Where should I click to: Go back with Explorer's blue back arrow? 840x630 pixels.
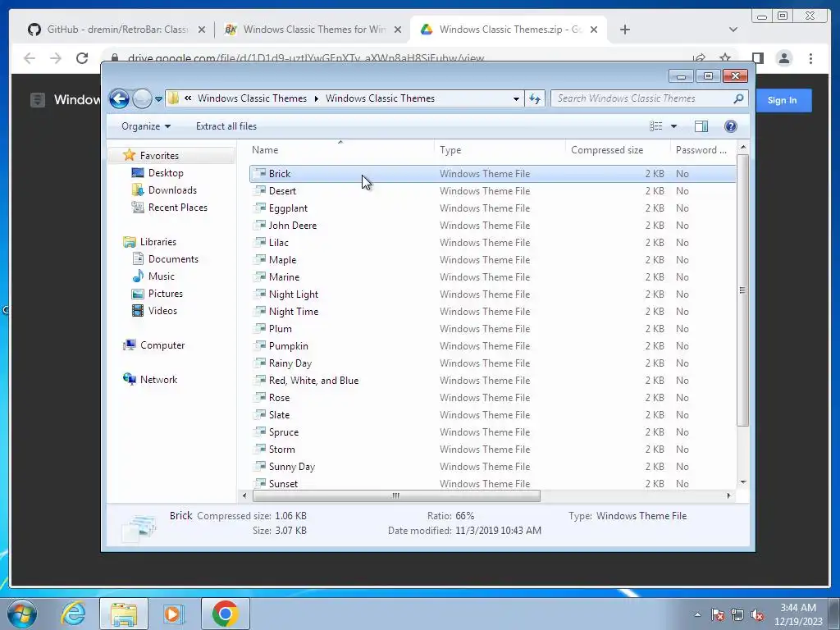coord(119,98)
